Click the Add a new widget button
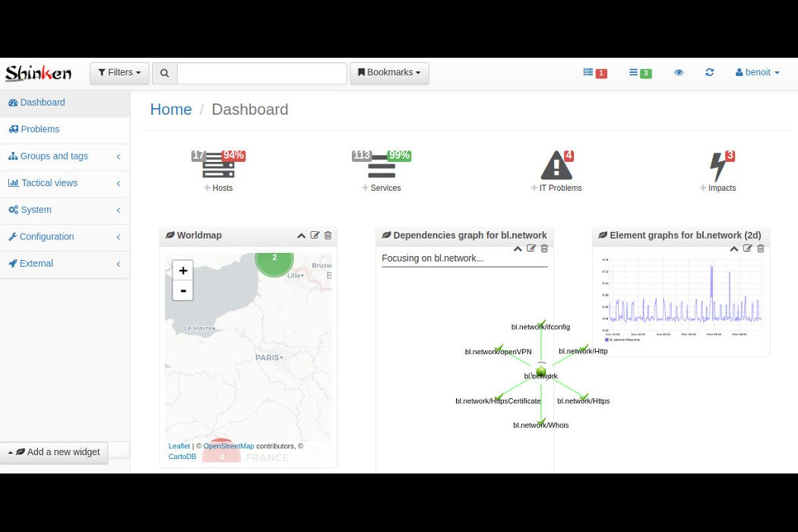This screenshot has width=798, height=532. 54,452
